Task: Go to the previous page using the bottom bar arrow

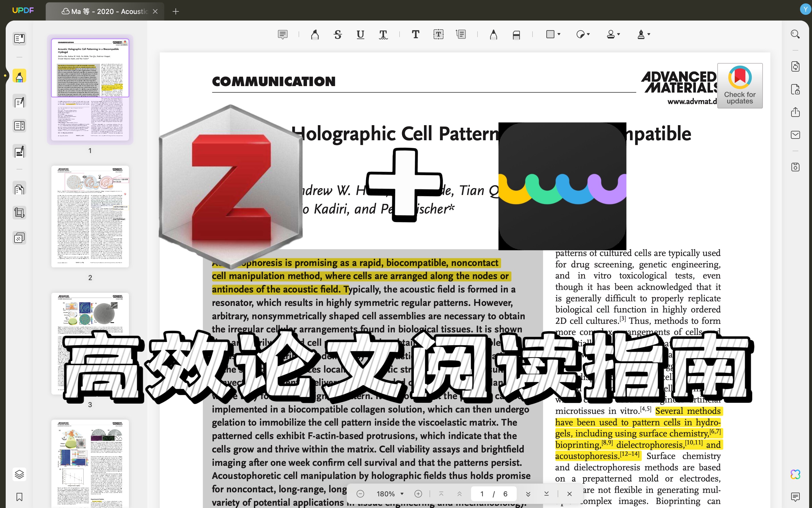Action: click(x=459, y=493)
